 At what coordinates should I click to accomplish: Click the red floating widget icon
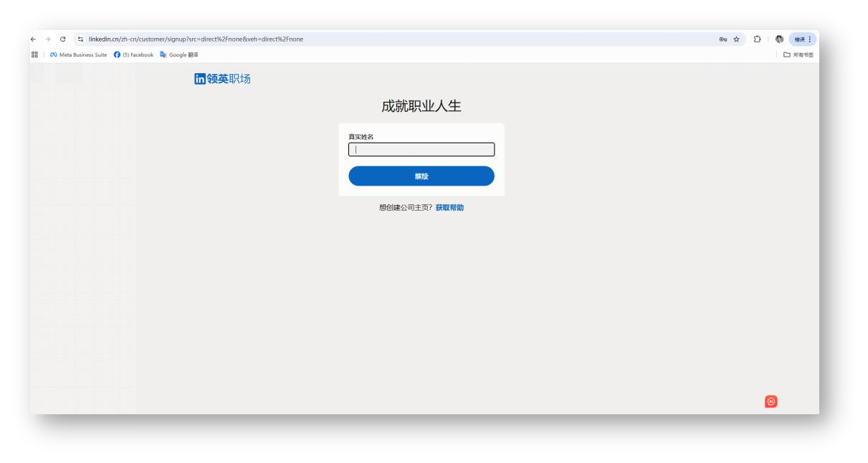click(771, 401)
